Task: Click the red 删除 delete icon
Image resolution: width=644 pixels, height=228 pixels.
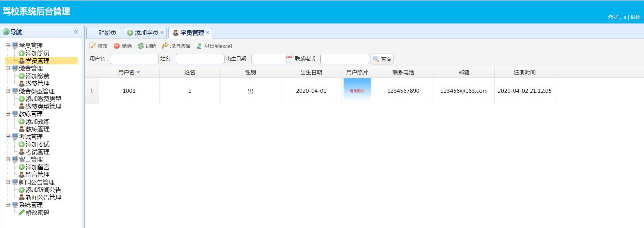Action: tap(117, 46)
